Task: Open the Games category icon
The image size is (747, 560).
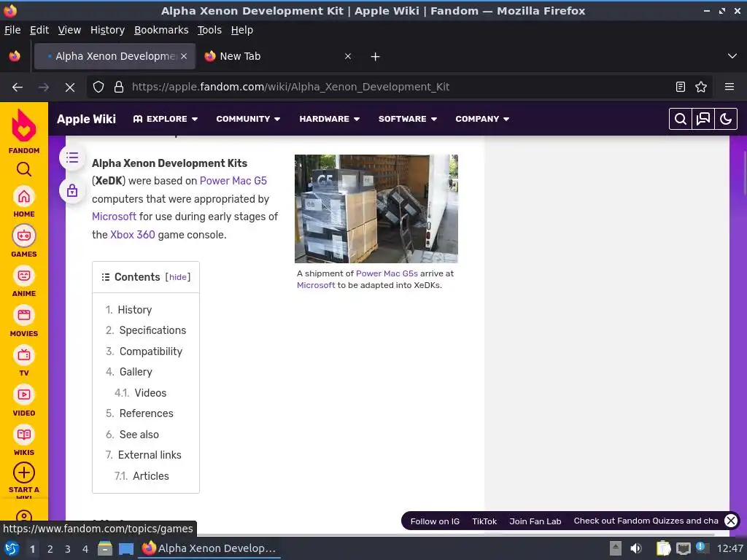Action: 24,236
